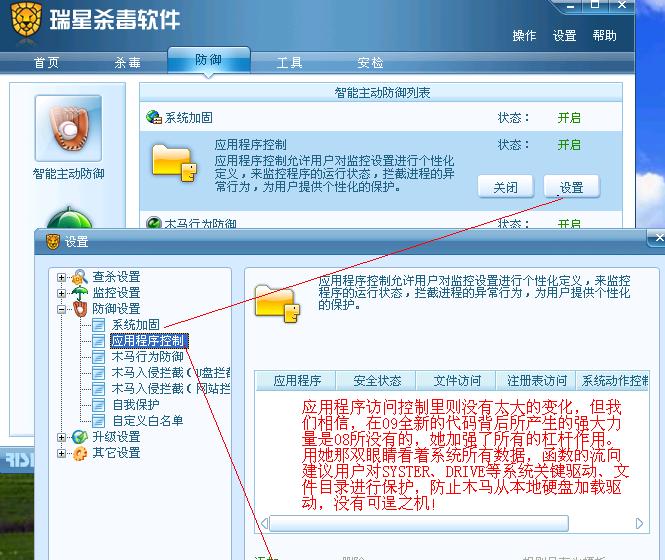Click the Rising lion shield logo

(26, 19)
